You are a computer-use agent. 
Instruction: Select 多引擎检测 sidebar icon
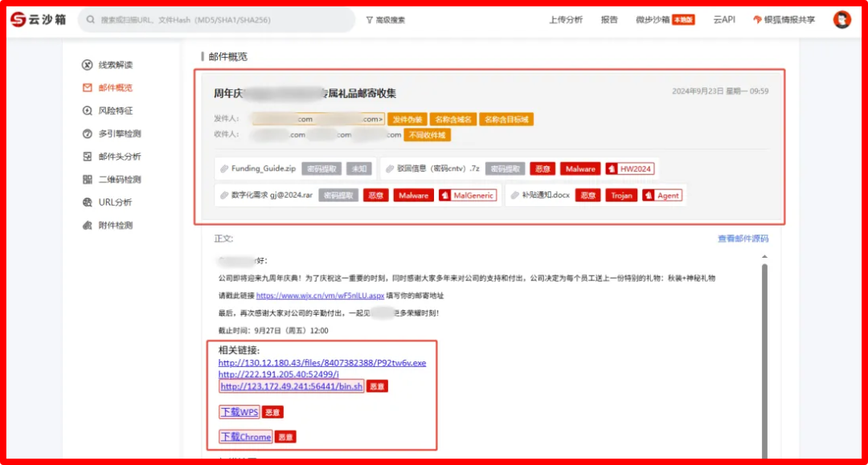point(88,134)
